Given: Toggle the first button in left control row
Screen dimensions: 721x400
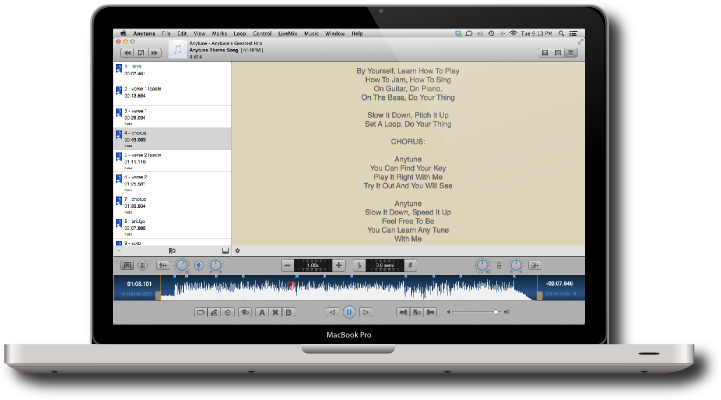Looking at the screenshot, I should point(127,265).
